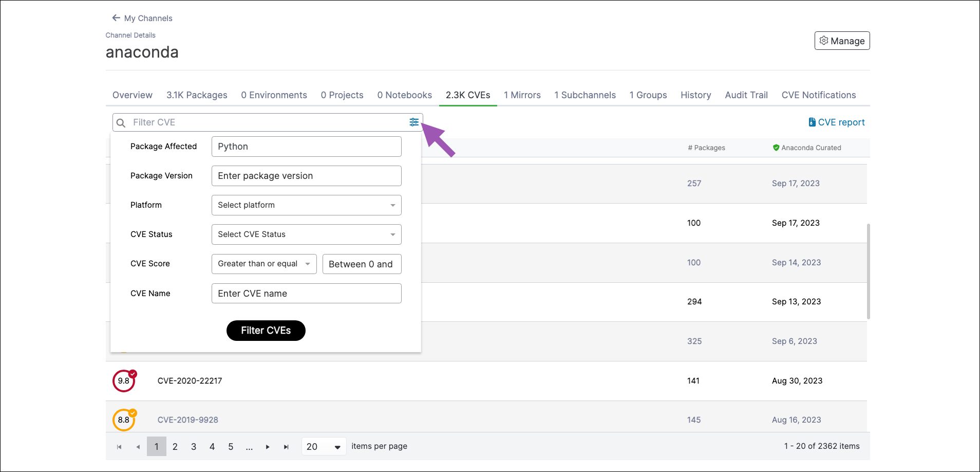This screenshot has height=472, width=980.
Task: Click the 9.8 score badge for CVE-2020-22217
Action: point(124,380)
